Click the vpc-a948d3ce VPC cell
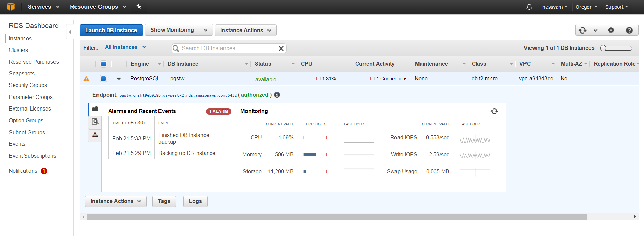This screenshot has height=236, width=644. click(536, 79)
